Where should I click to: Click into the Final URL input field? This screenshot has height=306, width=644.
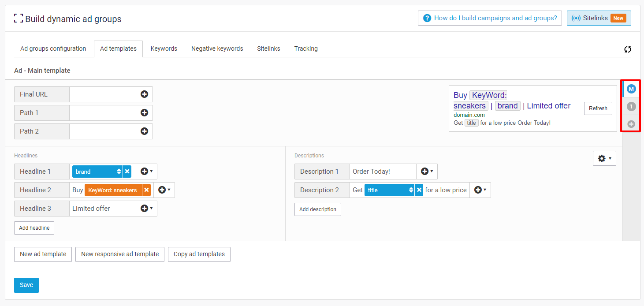tap(102, 94)
